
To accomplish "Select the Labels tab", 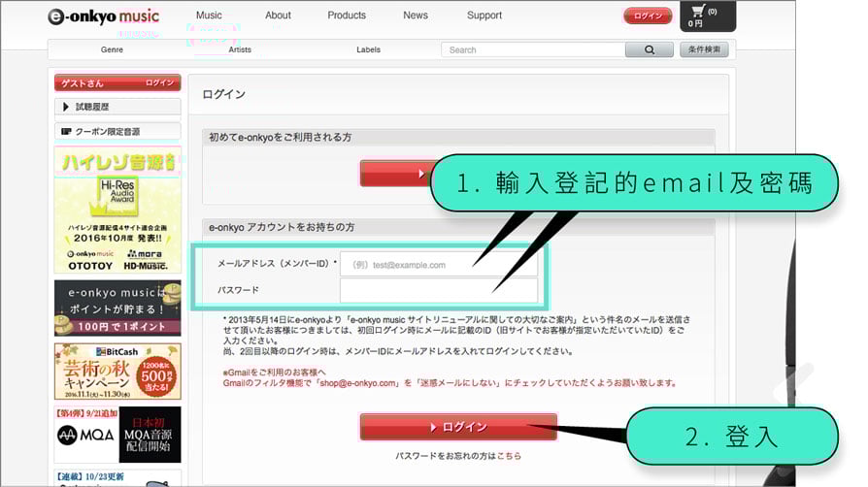I will [368, 49].
